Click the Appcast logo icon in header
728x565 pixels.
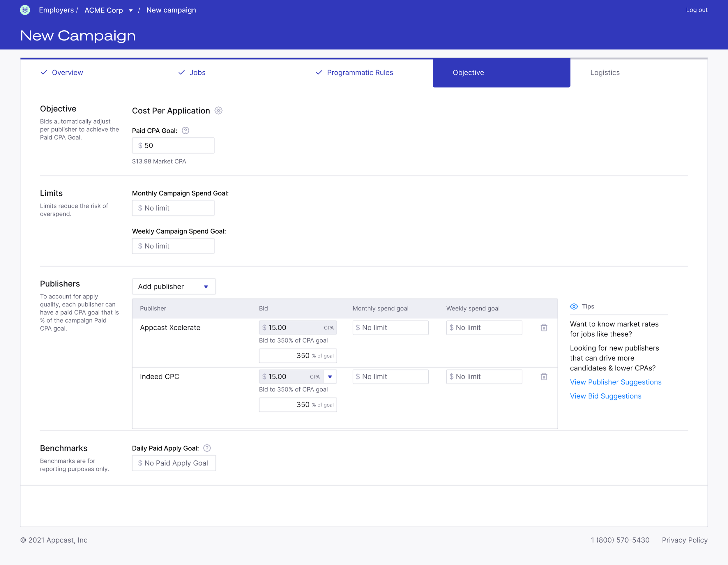(25, 10)
